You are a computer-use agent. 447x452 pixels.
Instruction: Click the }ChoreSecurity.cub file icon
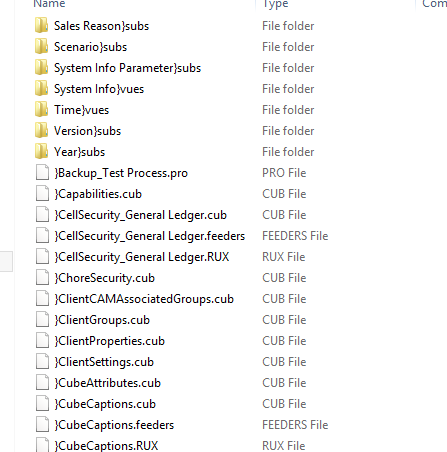pyautogui.click(x=42, y=278)
